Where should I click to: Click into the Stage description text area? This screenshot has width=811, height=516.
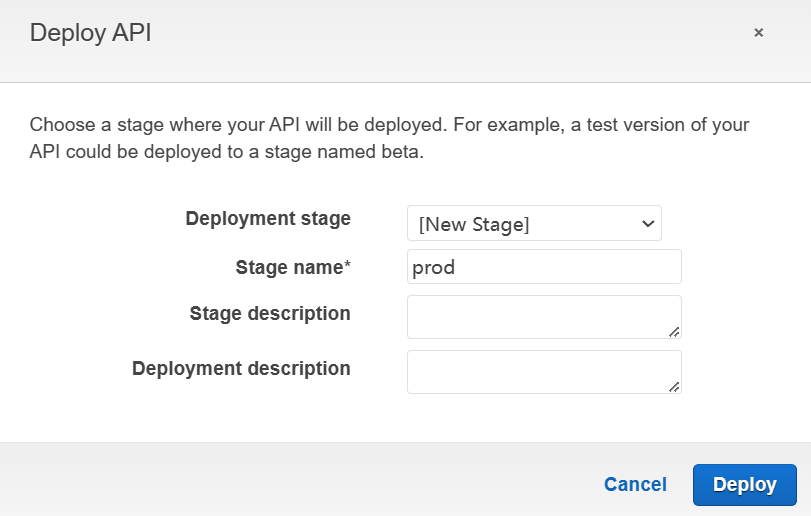click(x=540, y=316)
